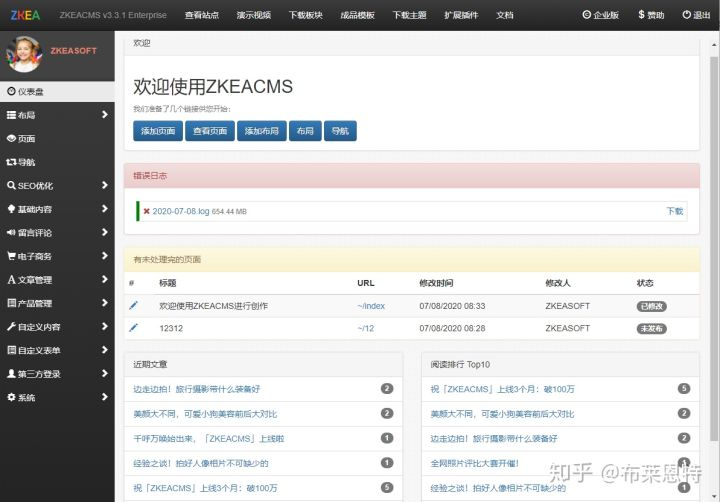Click the page vertical scrollbar thumb
The width and height of the screenshot is (720, 502).
pyautogui.click(x=714, y=248)
